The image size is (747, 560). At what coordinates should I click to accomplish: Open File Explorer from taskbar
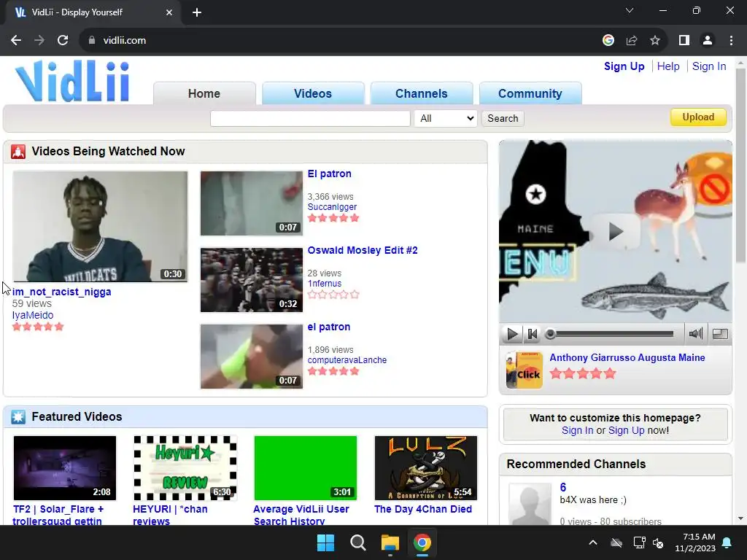[x=390, y=542]
